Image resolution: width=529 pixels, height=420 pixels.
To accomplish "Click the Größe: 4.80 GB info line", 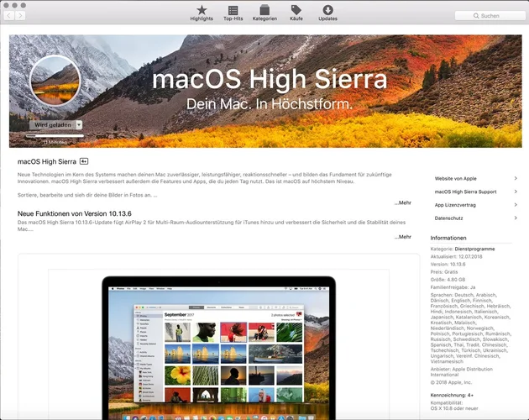I will point(448,280).
